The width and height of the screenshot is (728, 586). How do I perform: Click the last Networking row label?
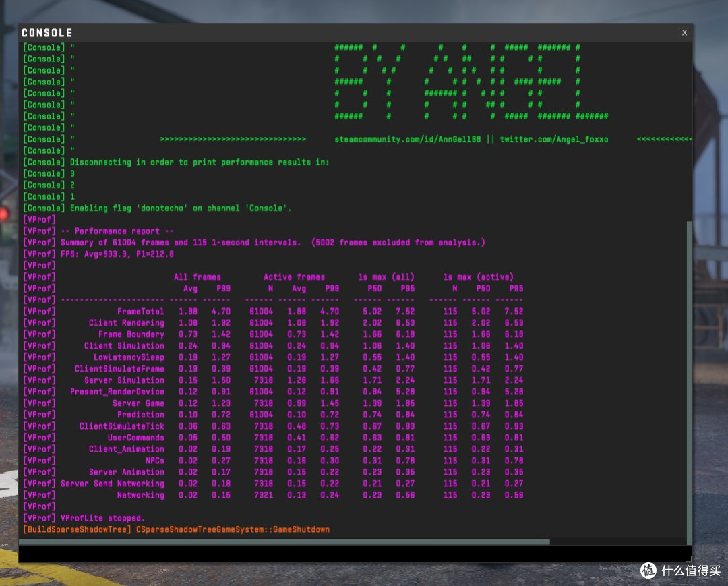[140, 495]
